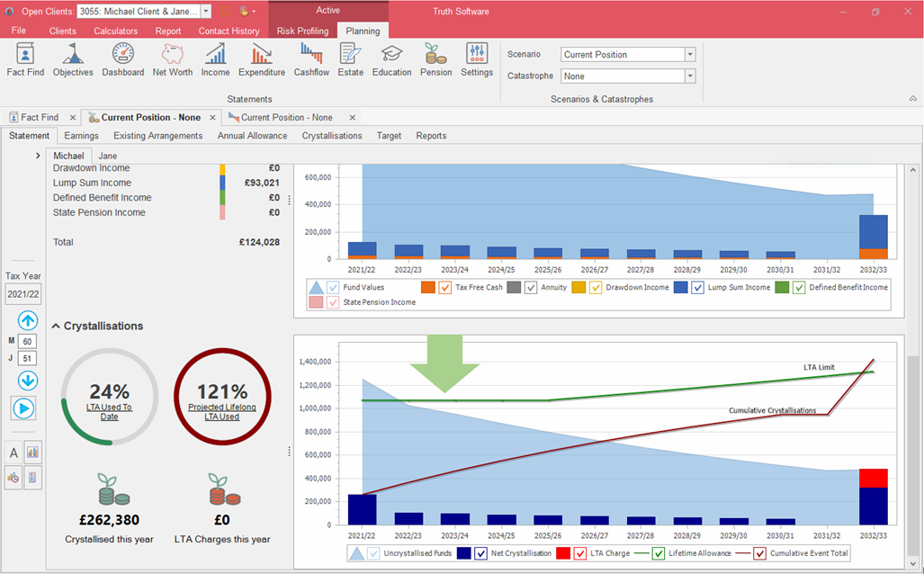
Task: Open the Reports tab
Action: (431, 136)
